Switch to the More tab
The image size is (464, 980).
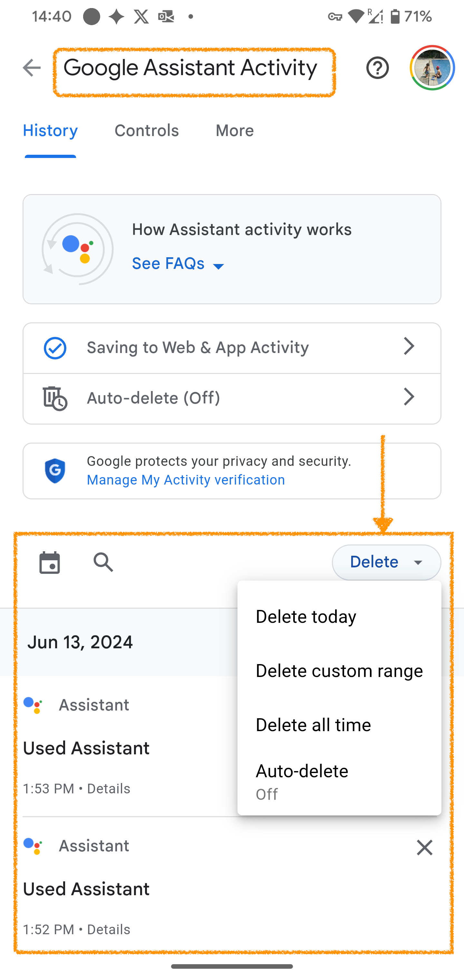(x=235, y=131)
